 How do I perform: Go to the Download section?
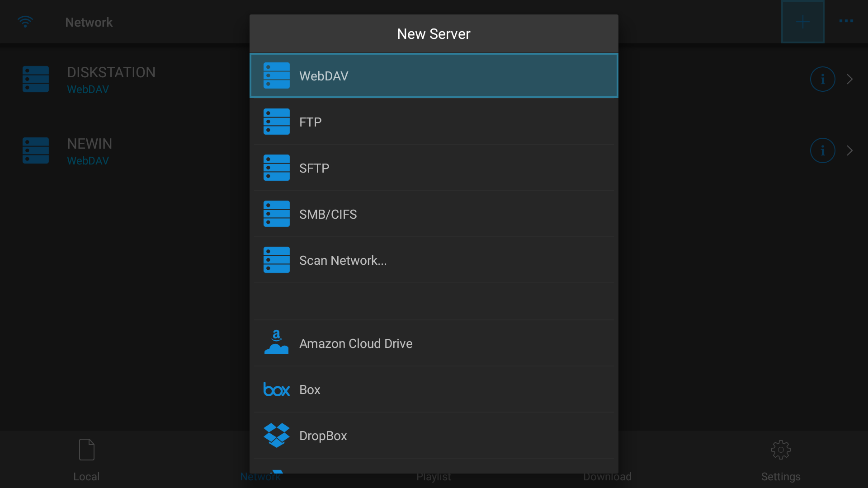click(607, 476)
